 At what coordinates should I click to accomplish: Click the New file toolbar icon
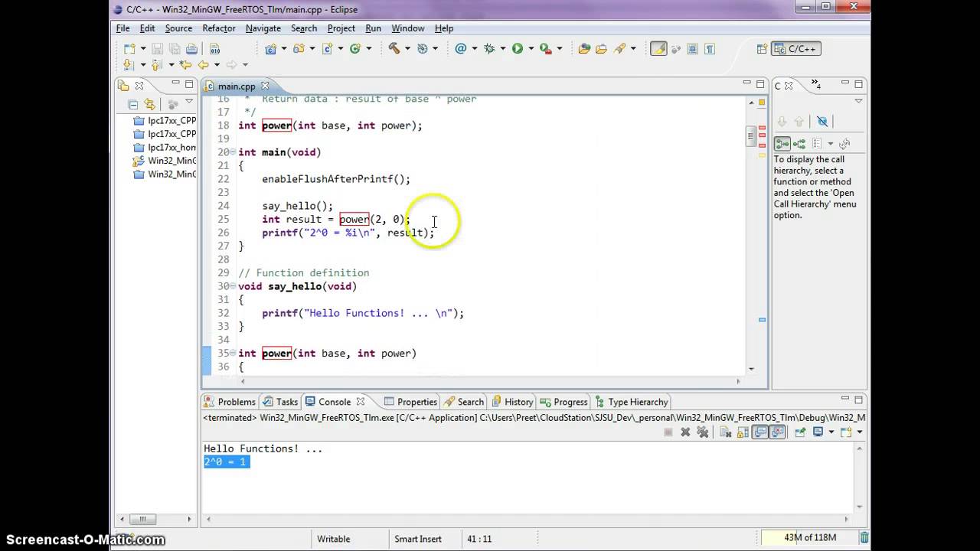129,49
